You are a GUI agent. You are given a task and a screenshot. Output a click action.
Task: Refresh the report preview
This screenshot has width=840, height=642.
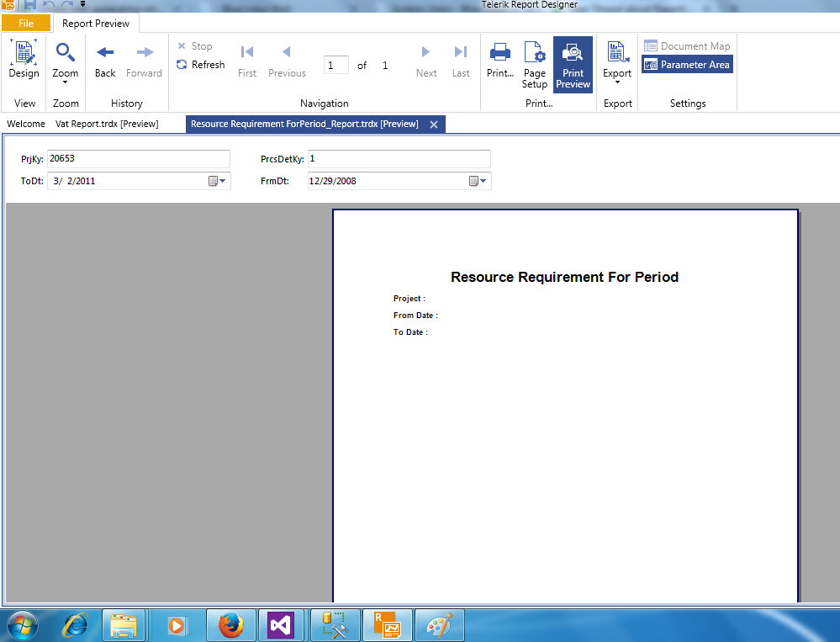point(201,64)
